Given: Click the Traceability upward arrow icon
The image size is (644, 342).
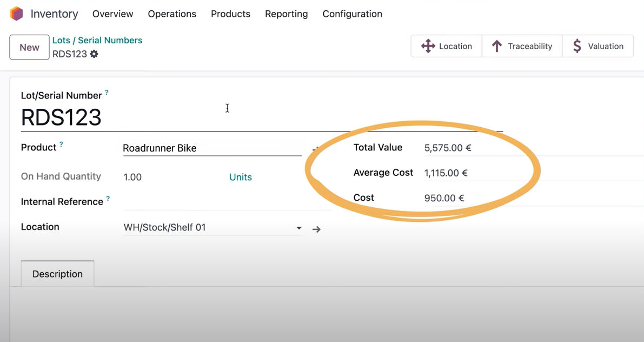Looking at the screenshot, I should [497, 46].
